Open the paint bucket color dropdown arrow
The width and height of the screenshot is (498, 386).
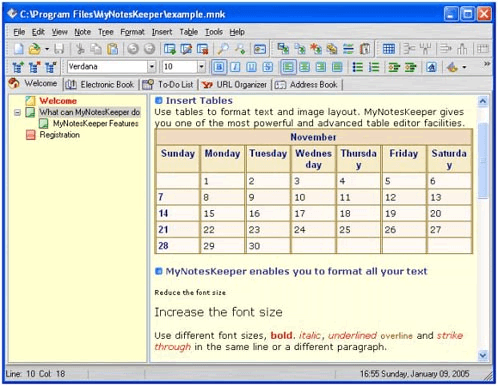click(x=464, y=68)
